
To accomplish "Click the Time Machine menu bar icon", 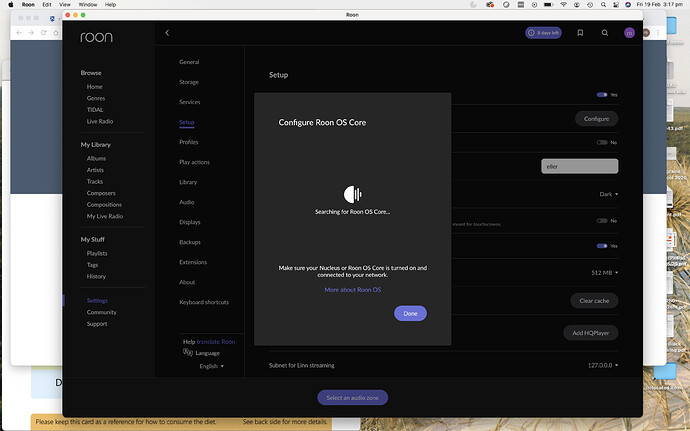I will (x=590, y=4).
